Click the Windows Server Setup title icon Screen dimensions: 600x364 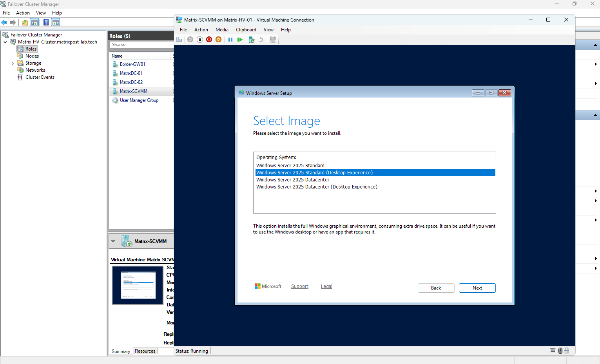click(x=241, y=93)
